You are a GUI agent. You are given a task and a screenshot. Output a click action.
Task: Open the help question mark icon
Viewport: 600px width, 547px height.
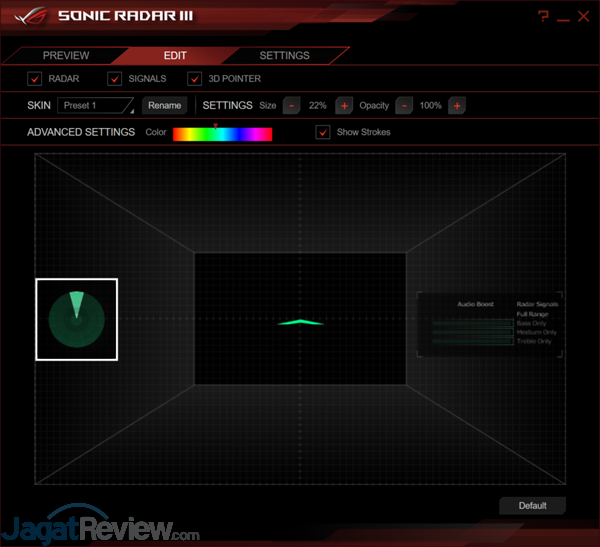pyautogui.click(x=543, y=16)
